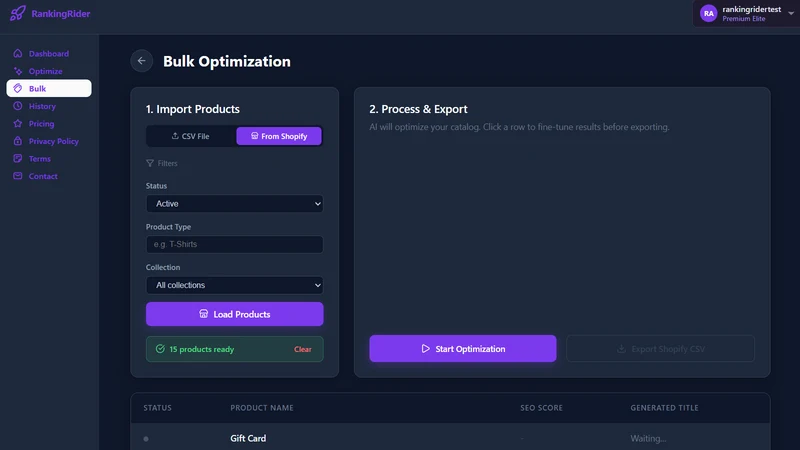Click the Pricing star icon
800x450 pixels.
click(18, 123)
